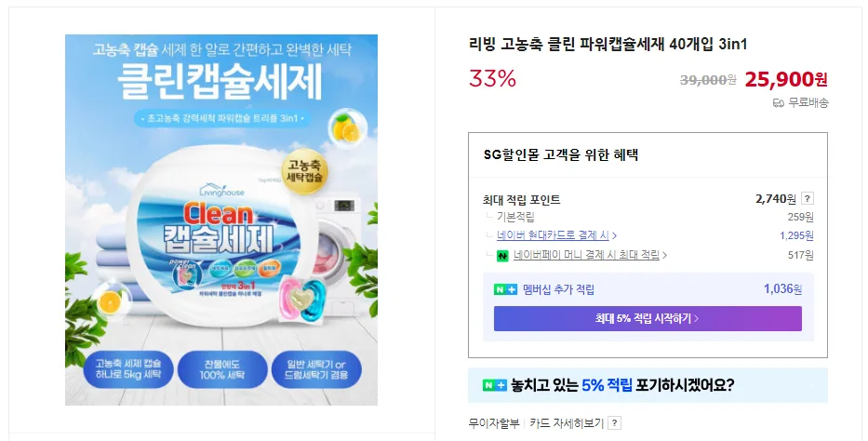Click the 클린캡슐세제 product main image
This screenshot has height=441, width=868.
[221, 220]
